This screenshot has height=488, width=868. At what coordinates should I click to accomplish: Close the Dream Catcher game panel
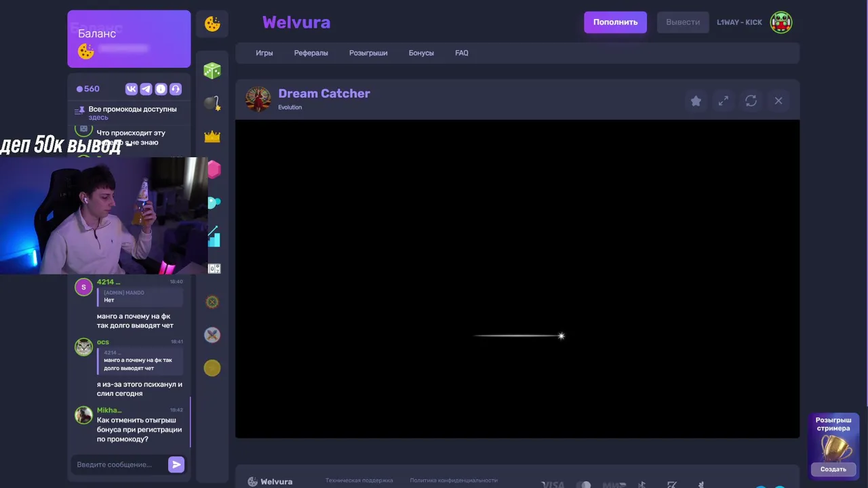tap(778, 101)
